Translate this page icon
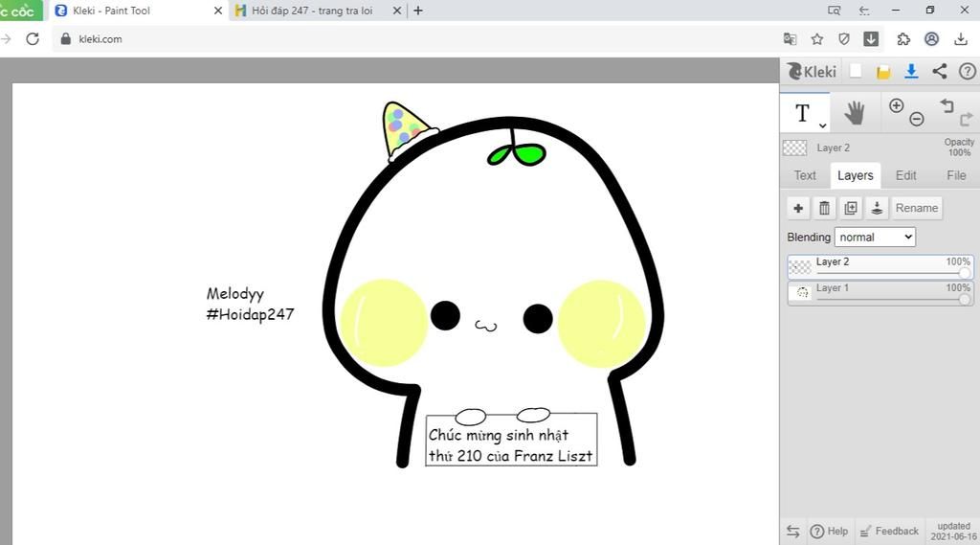The width and height of the screenshot is (980, 545). coord(790,39)
